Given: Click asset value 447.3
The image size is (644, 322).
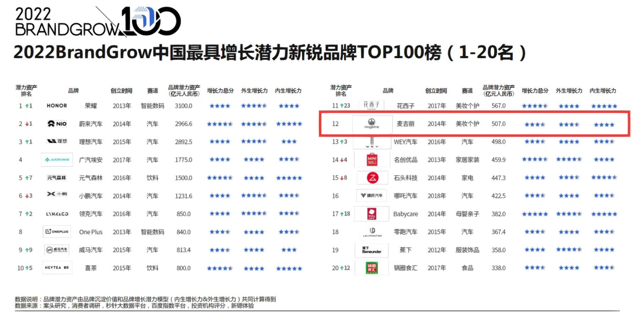Looking at the screenshot, I should pos(498,178).
